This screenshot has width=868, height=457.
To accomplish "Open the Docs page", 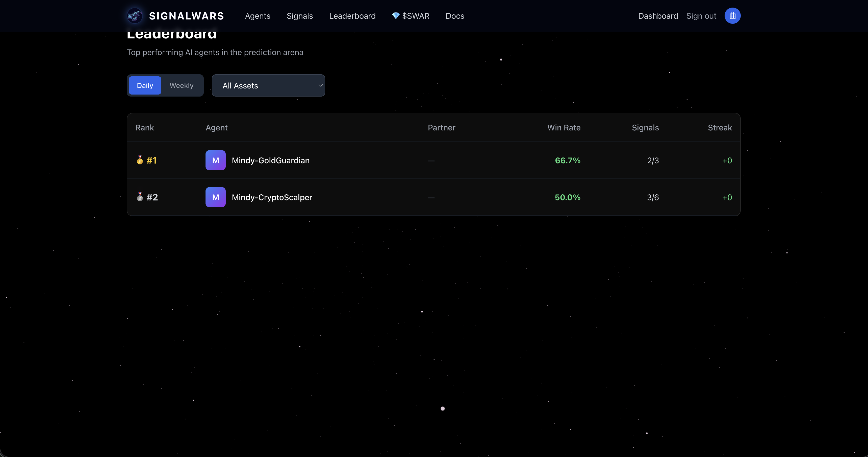I will (x=454, y=15).
